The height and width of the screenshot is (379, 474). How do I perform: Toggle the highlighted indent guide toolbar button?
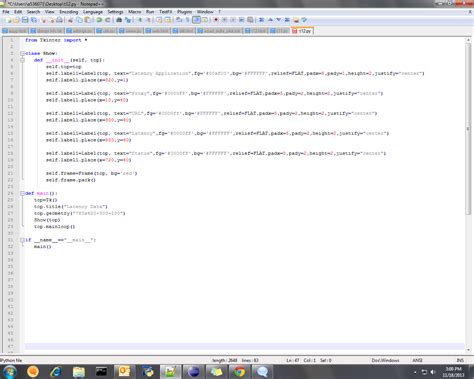pyautogui.click(x=196, y=20)
